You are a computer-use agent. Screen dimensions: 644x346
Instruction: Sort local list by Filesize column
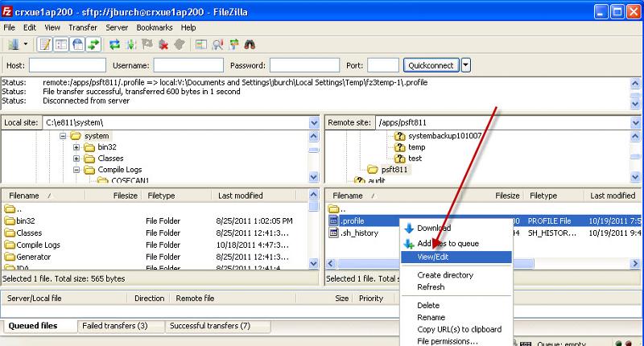click(x=113, y=196)
